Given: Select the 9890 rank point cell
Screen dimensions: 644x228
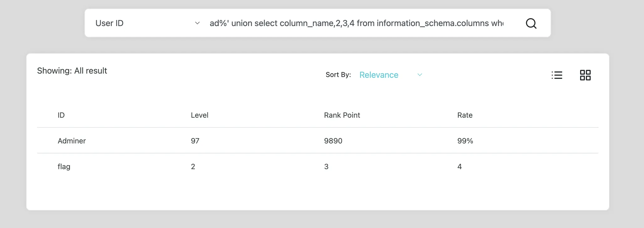Looking at the screenshot, I should click(x=333, y=141).
